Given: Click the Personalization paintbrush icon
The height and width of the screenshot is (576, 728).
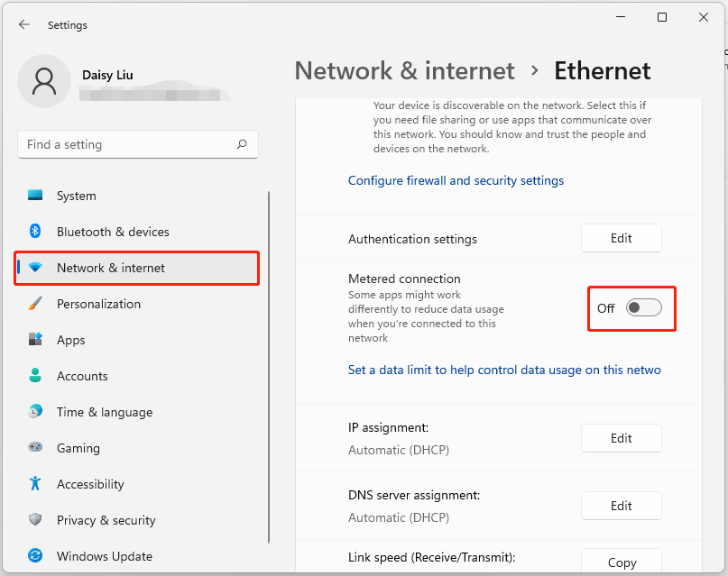Looking at the screenshot, I should pyautogui.click(x=35, y=304).
